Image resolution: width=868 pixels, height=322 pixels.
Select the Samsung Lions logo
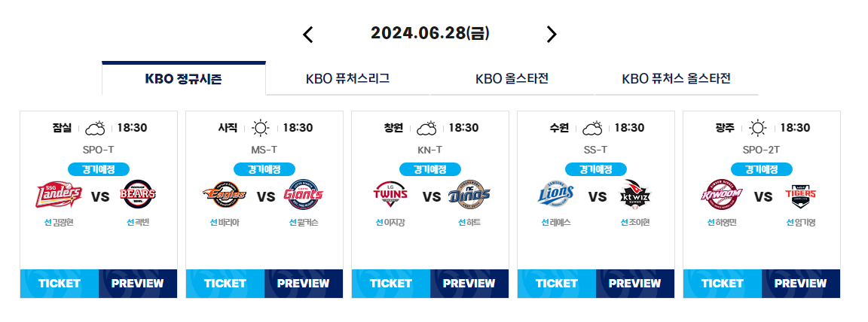click(x=556, y=194)
